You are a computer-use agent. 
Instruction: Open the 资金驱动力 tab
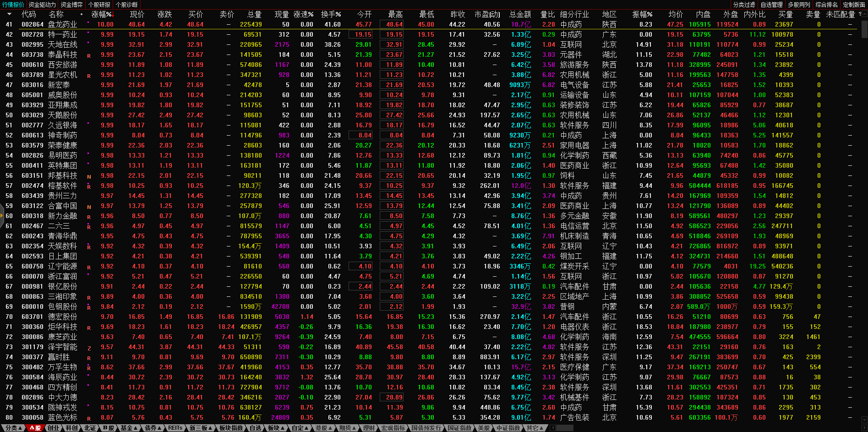click(42, 5)
